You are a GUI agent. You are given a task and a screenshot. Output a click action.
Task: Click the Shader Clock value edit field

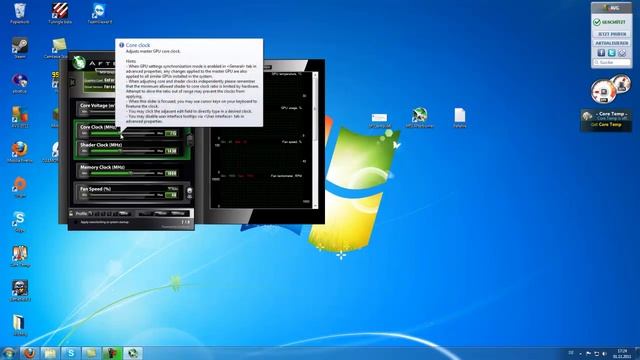171,151
